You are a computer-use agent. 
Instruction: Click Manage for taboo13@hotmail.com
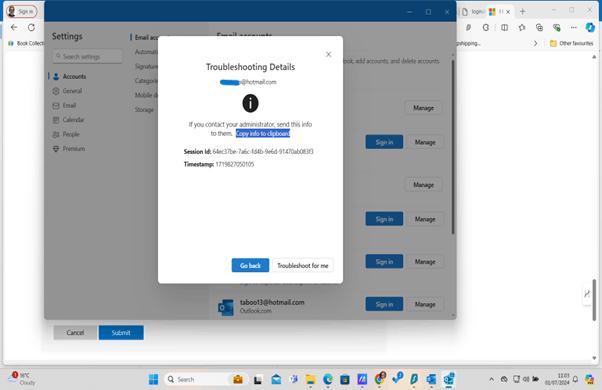pos(425,304)
